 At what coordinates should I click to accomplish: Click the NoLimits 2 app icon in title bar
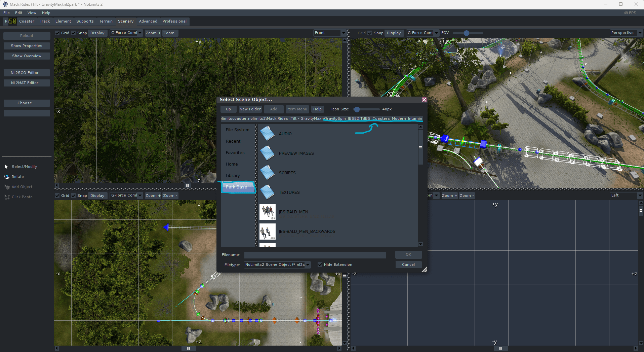(x=5, y=4)
